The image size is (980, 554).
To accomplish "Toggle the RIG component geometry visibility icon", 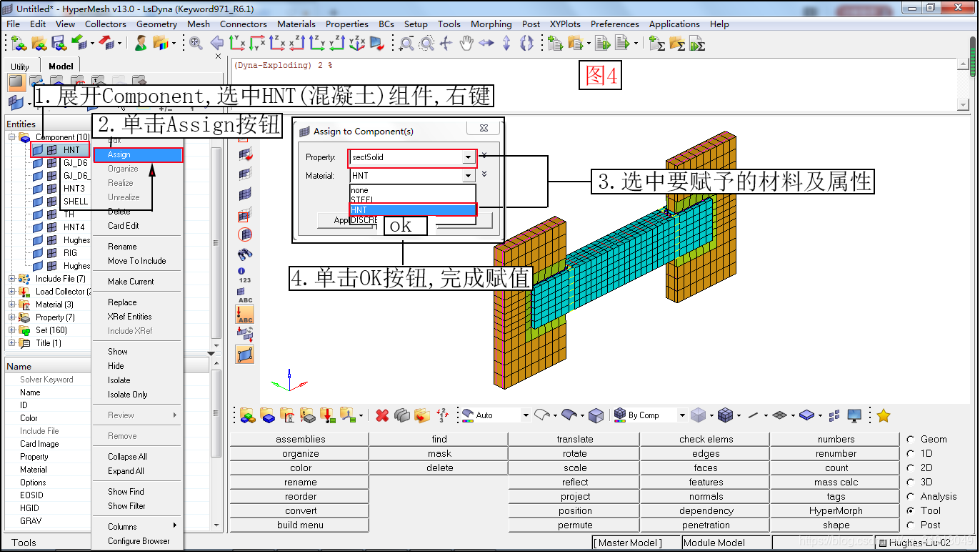I will (38, 253).
